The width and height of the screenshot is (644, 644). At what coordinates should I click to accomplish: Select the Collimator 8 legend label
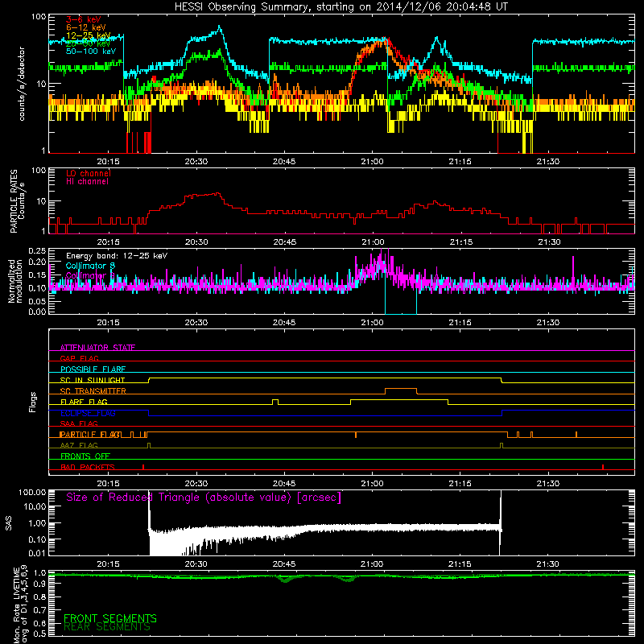(x=90, y=266)
